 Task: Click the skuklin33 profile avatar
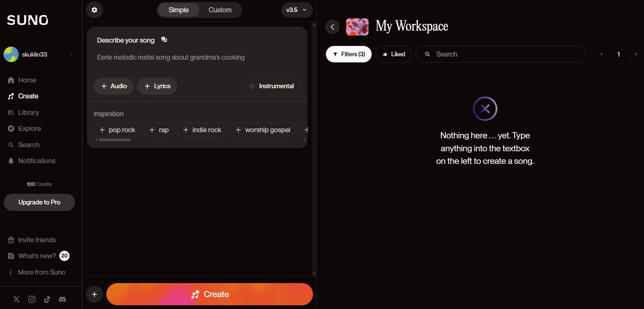pos(11,55)
